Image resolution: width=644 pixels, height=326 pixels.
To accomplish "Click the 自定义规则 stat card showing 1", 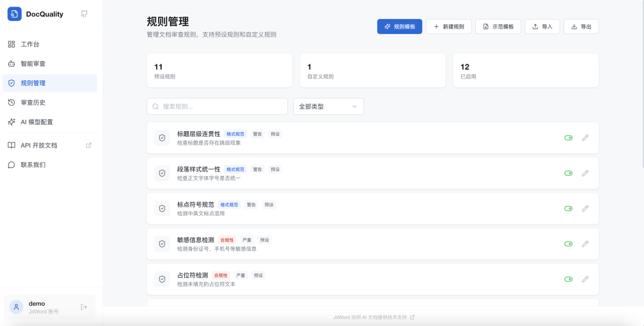I will [x=373, y=70].
